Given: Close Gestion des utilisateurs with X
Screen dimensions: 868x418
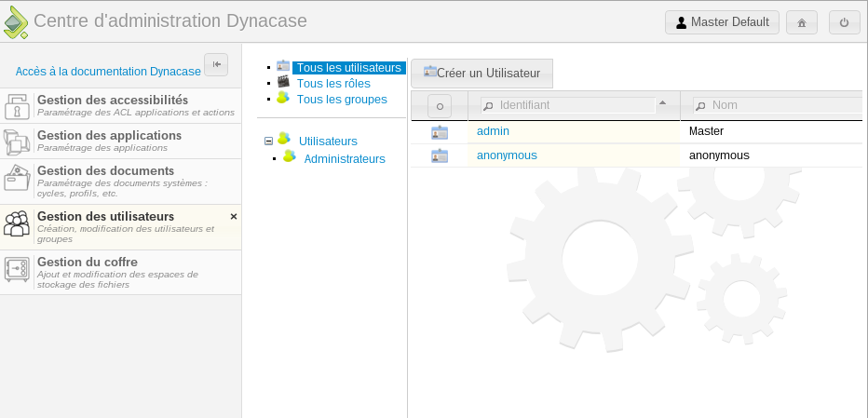Looking at the screenshot, I should click(234, 217).
